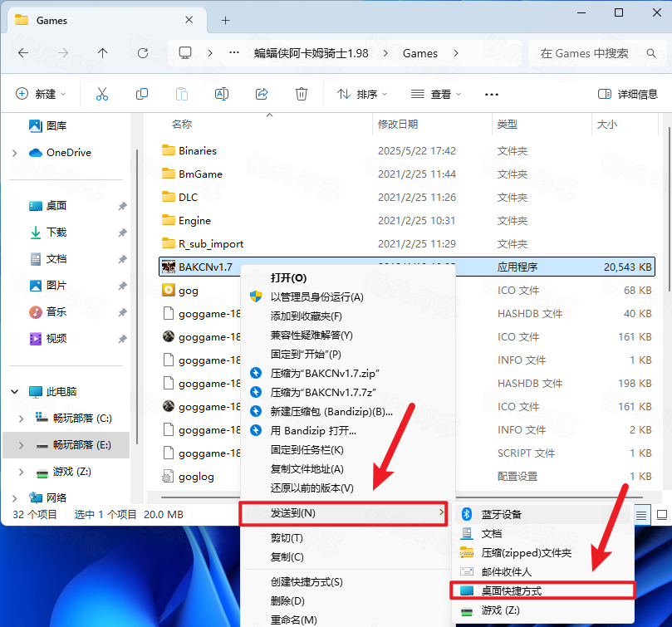Viewport: 672px width, 627px height.
Task: Open the 新建 dropdown button
Action: click(x=41, y=94)
